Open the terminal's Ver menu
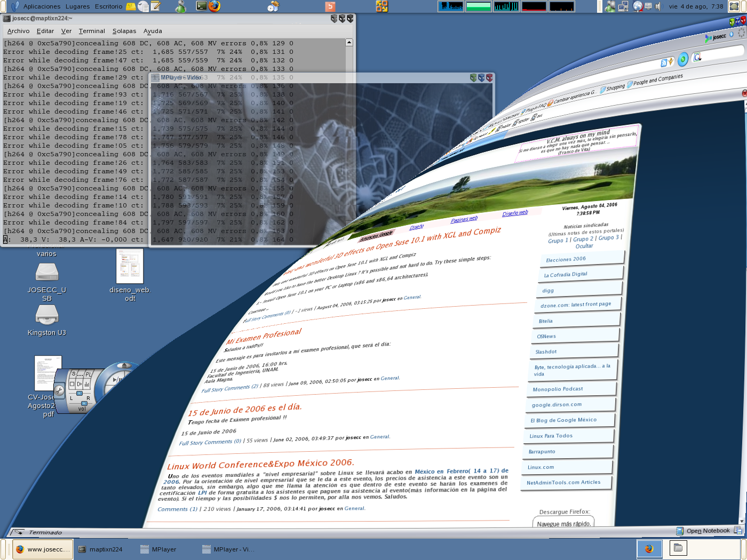Screen dimensions: 747x560 66,31
